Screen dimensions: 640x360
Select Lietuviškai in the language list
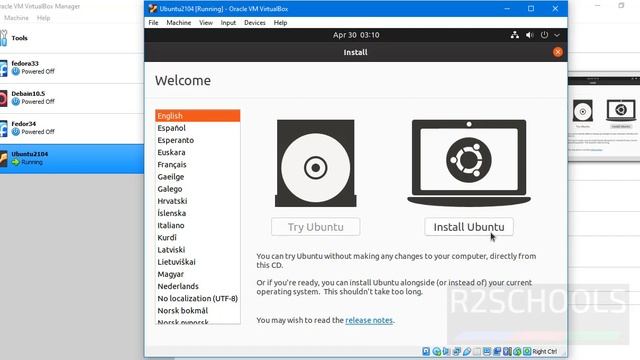(x=198, y=262)
